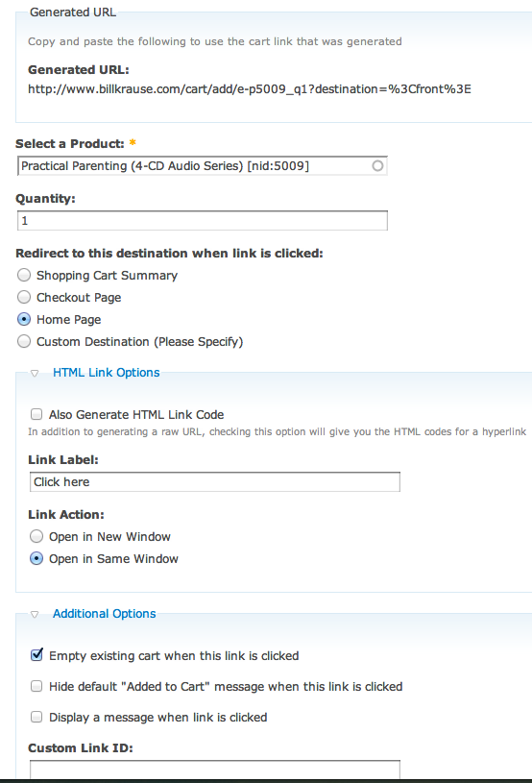This screenshot has height=783, width=532.
Task: Choose Open in New Window
Action: [x=36, y=536]
